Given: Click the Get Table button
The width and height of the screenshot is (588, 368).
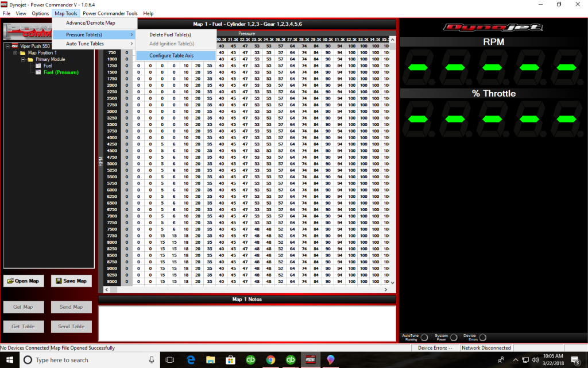Looking at the screenshot, I should [x=24, y=327].
